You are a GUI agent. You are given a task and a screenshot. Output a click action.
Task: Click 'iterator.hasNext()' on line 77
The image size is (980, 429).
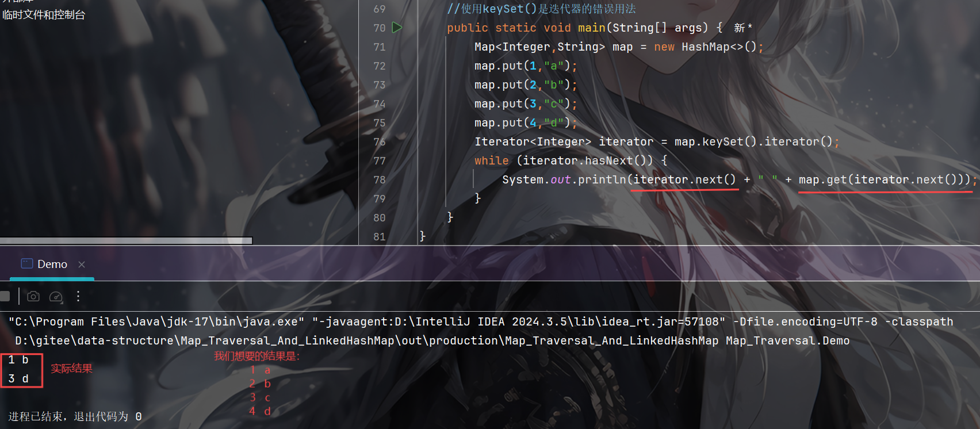584,160
